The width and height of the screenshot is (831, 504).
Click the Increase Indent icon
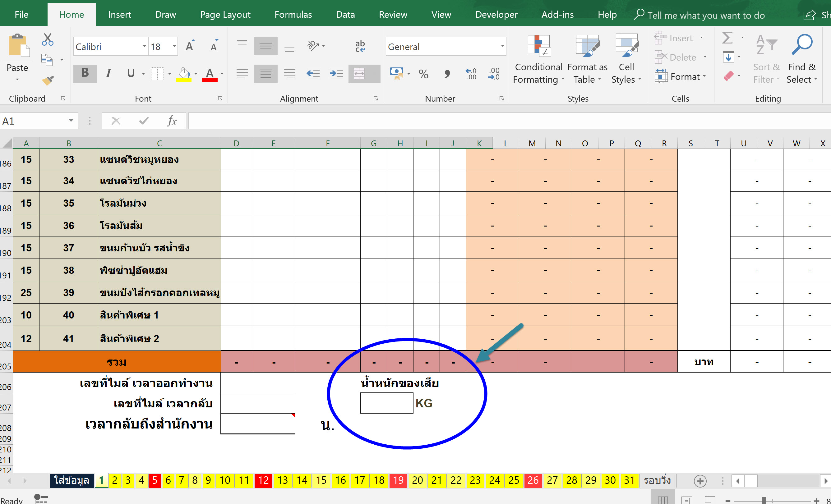coord(336,74)
